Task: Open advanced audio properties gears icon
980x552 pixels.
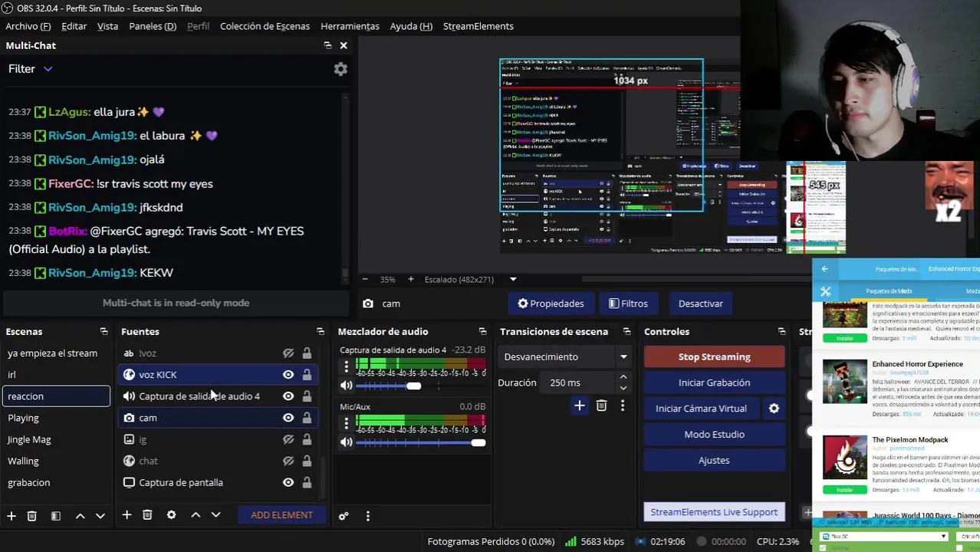Action: click(x=344, y=516)
